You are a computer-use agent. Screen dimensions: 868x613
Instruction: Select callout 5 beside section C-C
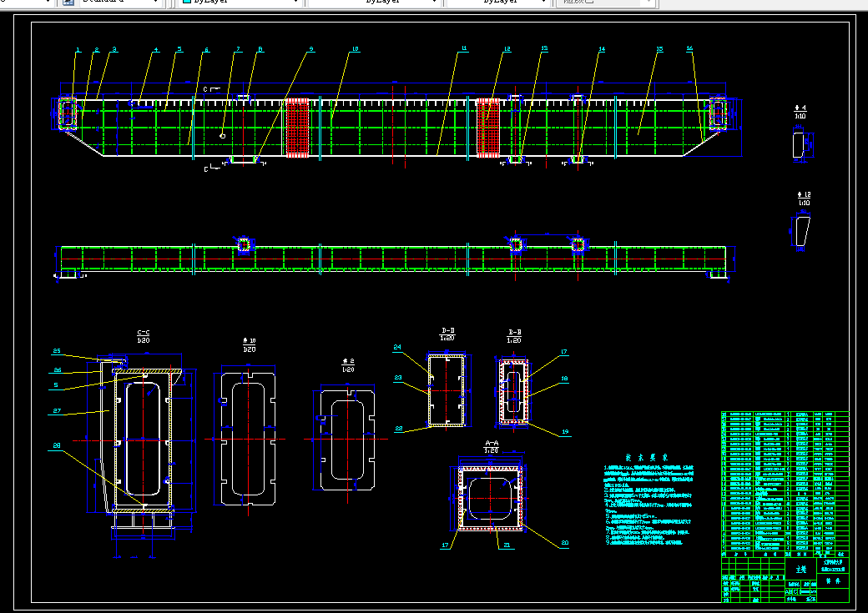[56, 385]
